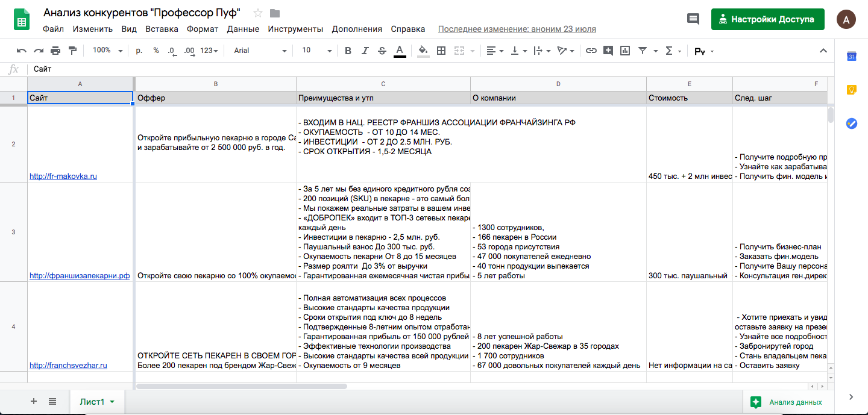
Task: Toggle strikethrough formatting
Action: click(x=382, y=51)
